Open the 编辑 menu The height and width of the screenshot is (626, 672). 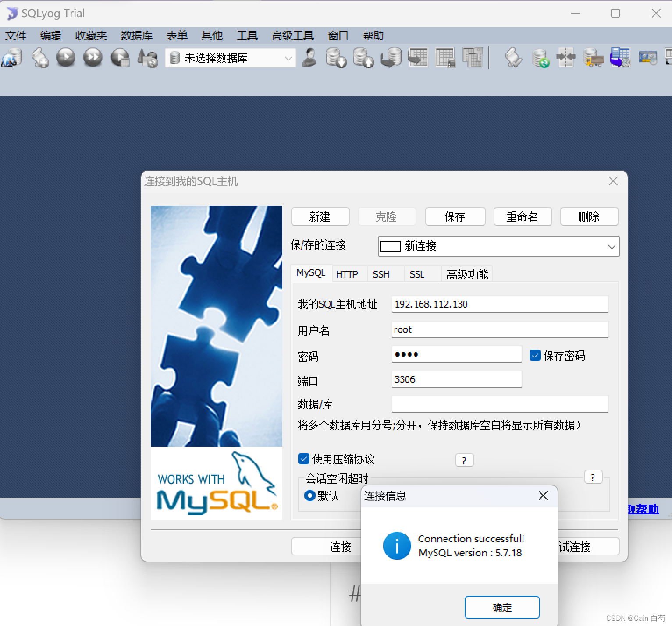coord(51,35)
